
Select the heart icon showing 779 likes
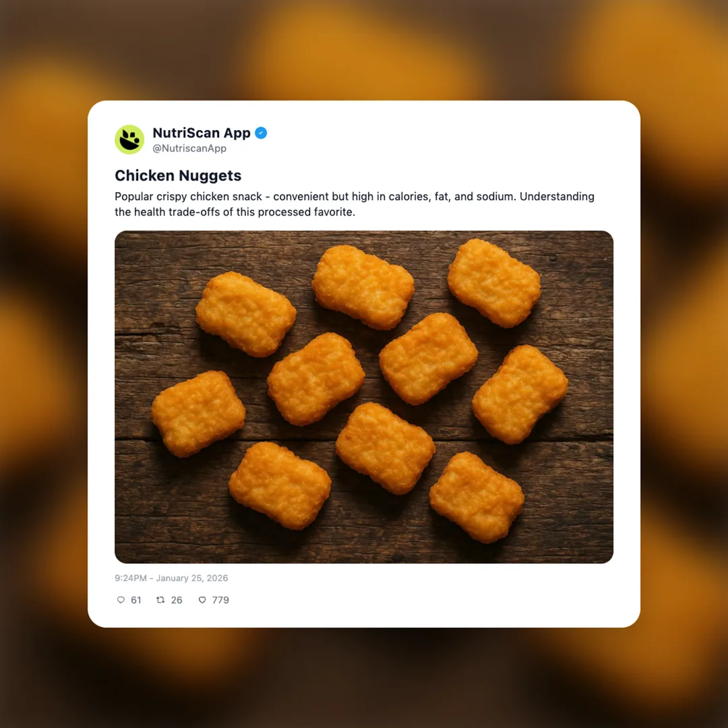(202, 600)
